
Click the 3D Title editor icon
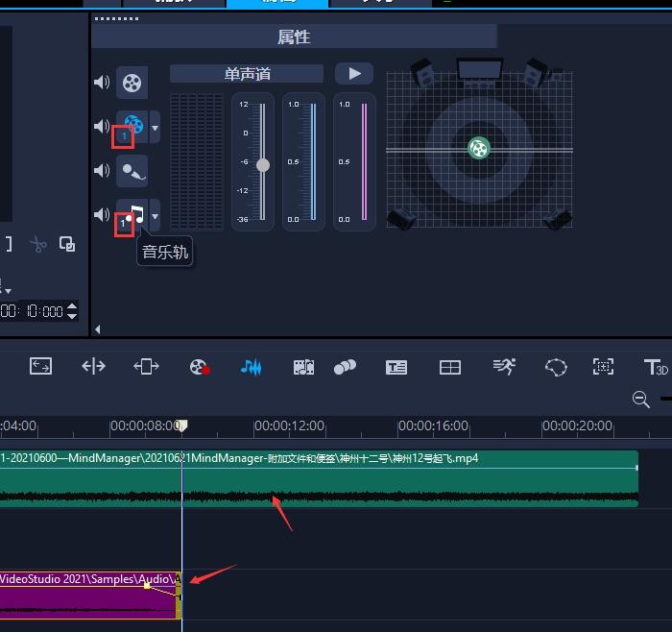point(656,367)
